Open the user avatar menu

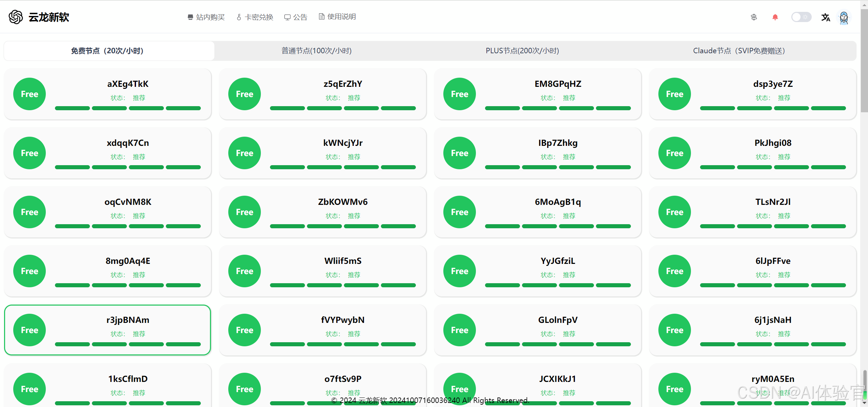pos(844,17)
